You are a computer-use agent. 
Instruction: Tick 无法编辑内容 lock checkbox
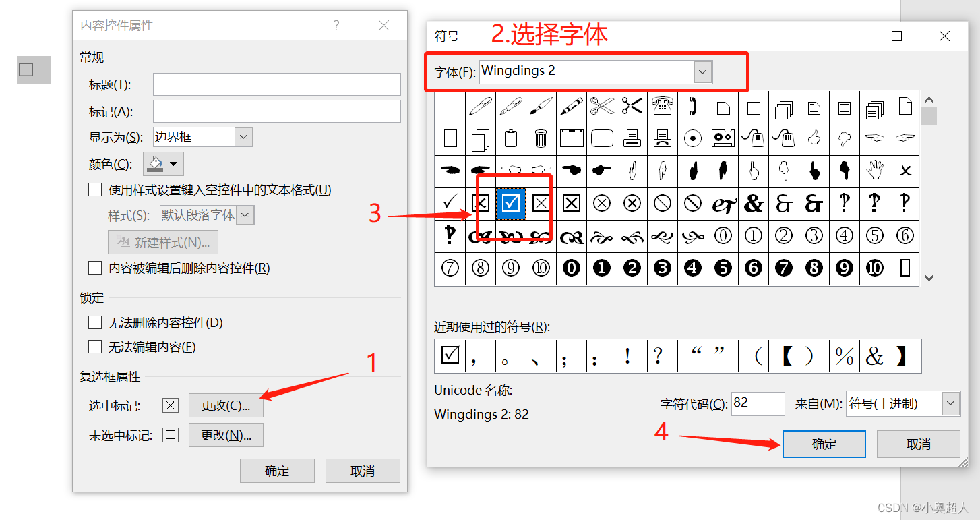[95, 347]
